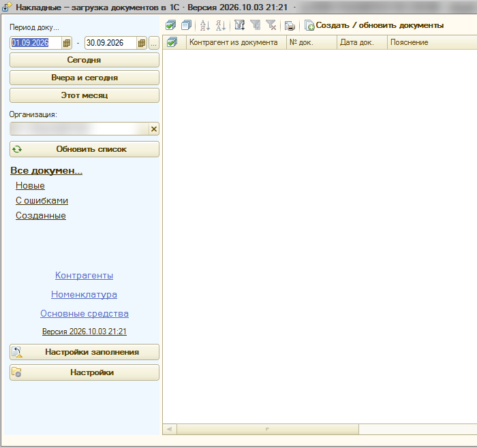The image size is (477, 448).
Task: Click Создать / обновить документы
Action: [x=374, y=25]
